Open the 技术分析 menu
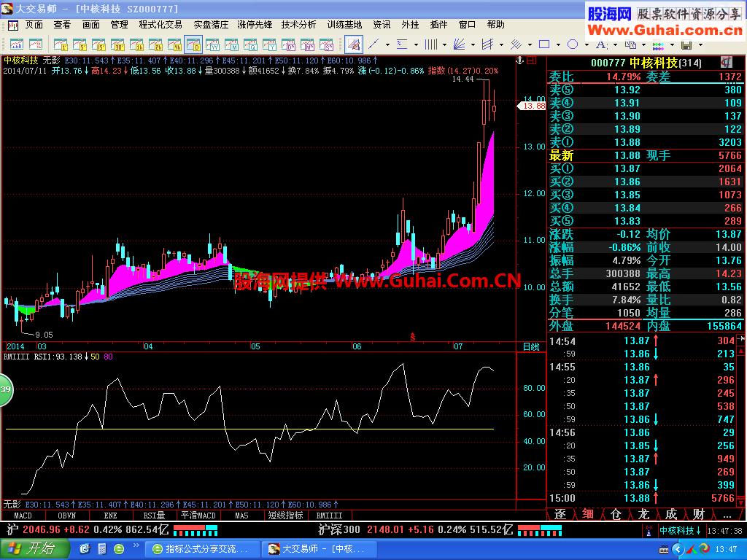 (298, 25)
